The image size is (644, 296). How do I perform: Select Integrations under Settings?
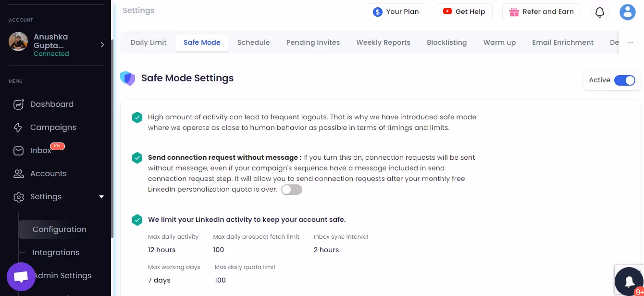(x=56, y=252)
